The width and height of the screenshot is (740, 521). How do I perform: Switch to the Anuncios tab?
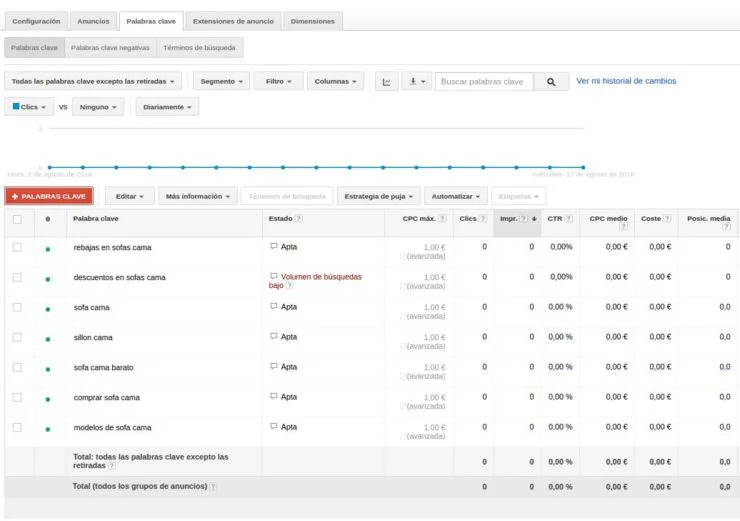pos(93,21)
